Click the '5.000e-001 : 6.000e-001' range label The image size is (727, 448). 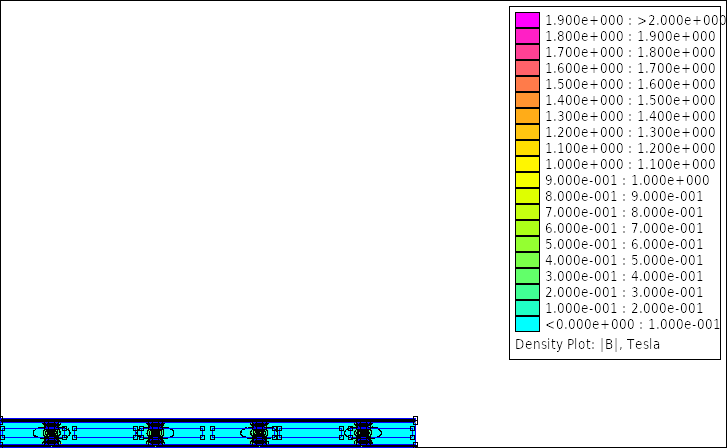point(624,244)
